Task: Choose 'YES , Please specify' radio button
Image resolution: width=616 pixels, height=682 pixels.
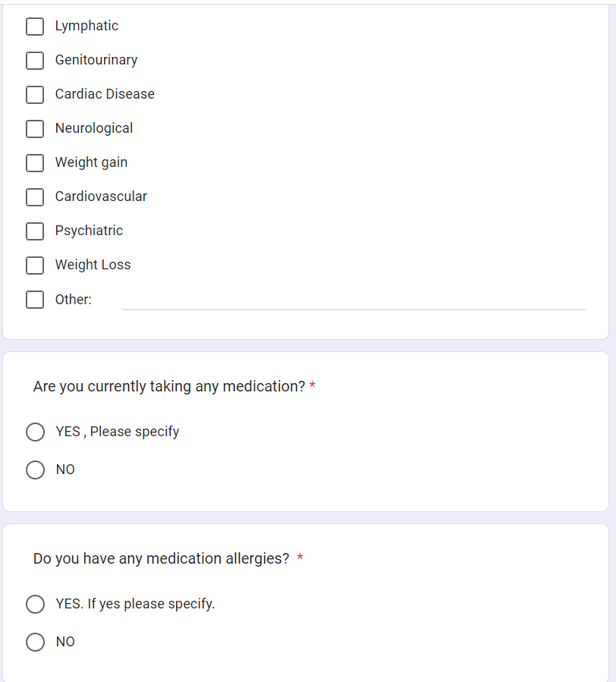Action: point(35,432)
